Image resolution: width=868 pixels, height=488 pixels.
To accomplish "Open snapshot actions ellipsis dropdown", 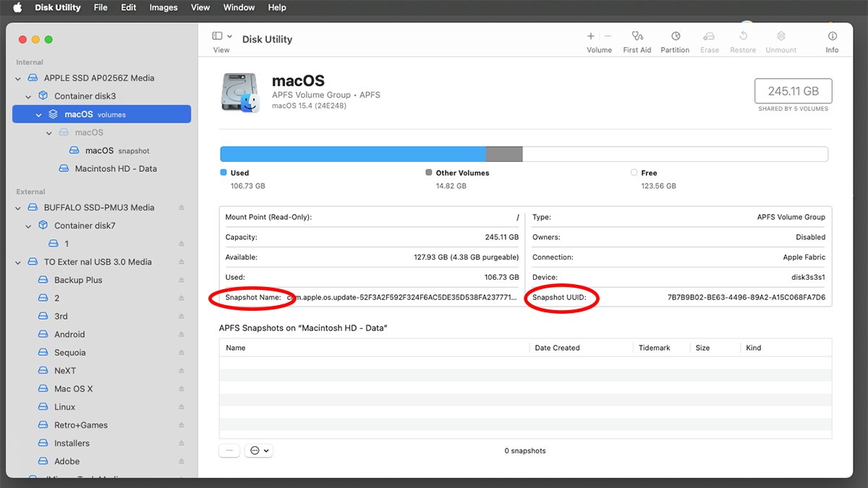I will click(258, 450).
